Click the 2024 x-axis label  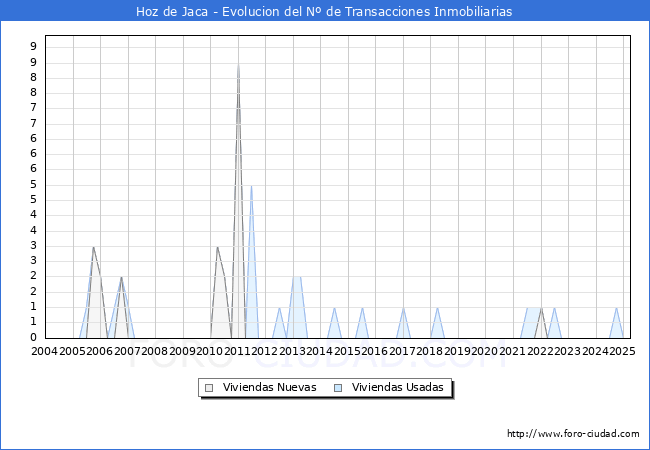[595, 351]
